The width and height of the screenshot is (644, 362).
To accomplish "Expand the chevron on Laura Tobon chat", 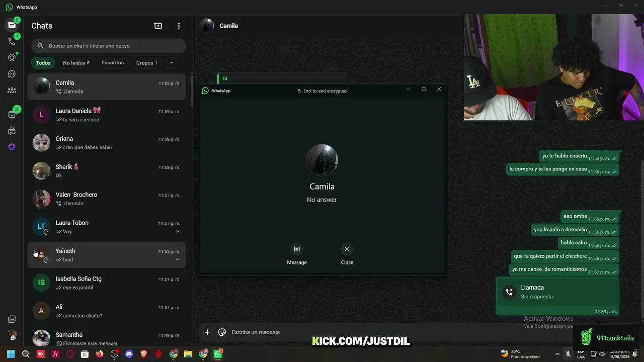I will [x=178, y=232].
